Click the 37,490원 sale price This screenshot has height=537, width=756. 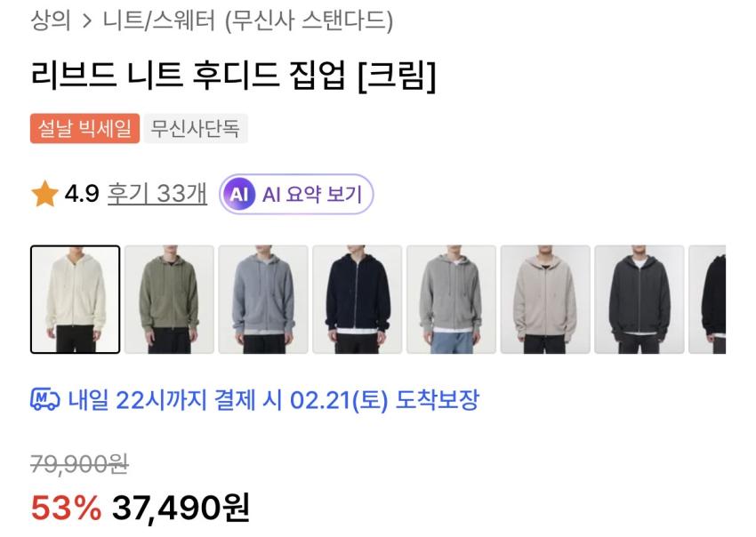pos(181,508)
